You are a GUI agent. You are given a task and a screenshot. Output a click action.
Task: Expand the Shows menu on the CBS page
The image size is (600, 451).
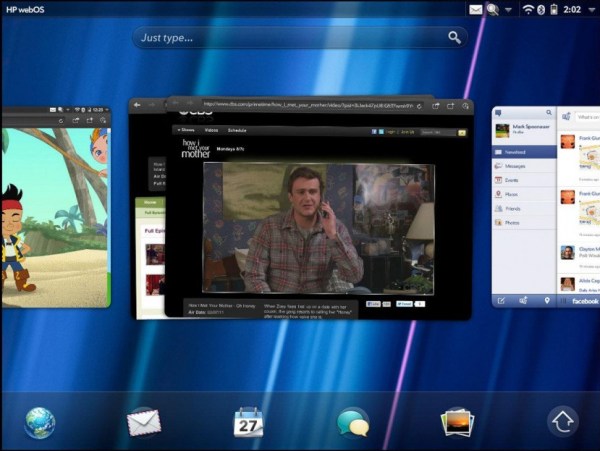(186, 130)
